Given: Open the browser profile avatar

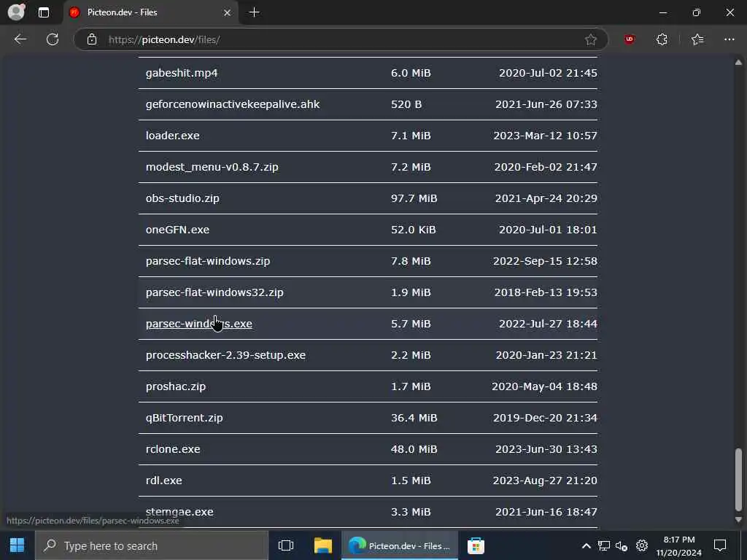Looking at the screenshot, I should coord(16,12).
